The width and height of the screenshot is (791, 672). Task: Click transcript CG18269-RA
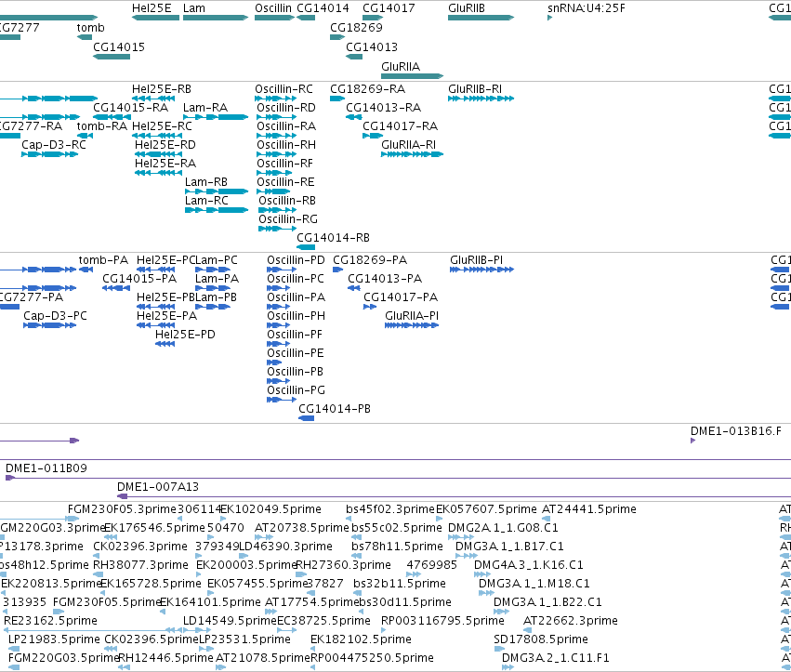click(337, 99)
